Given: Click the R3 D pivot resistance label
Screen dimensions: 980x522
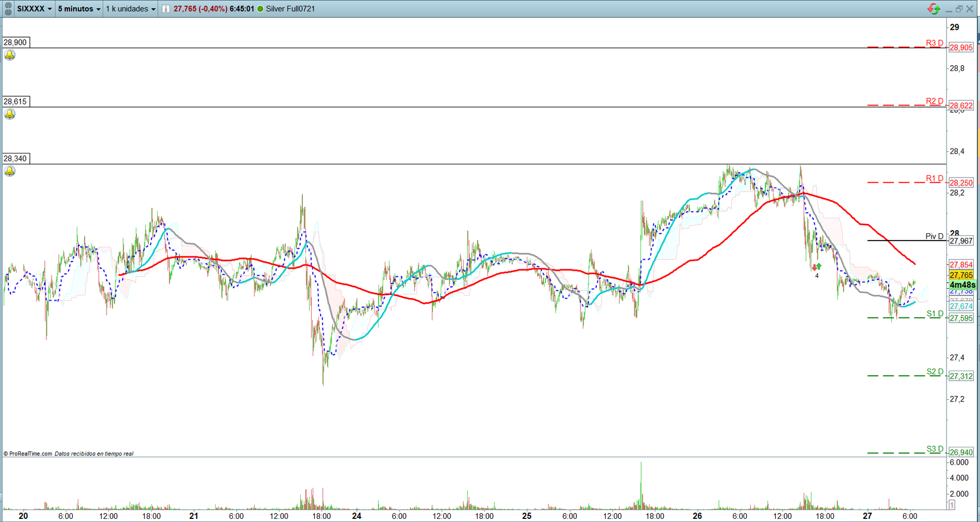Looking at the screenshot, I should click(x=934, y=43).
